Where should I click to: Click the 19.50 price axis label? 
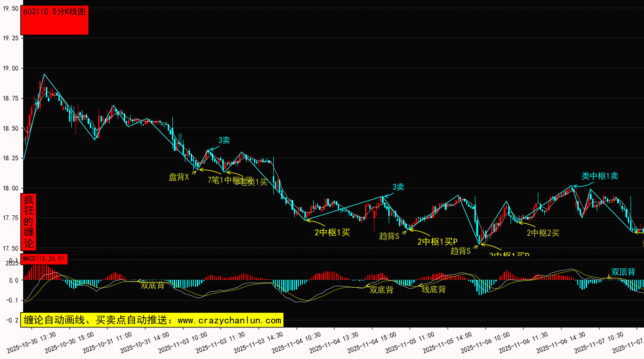(11, 9)
